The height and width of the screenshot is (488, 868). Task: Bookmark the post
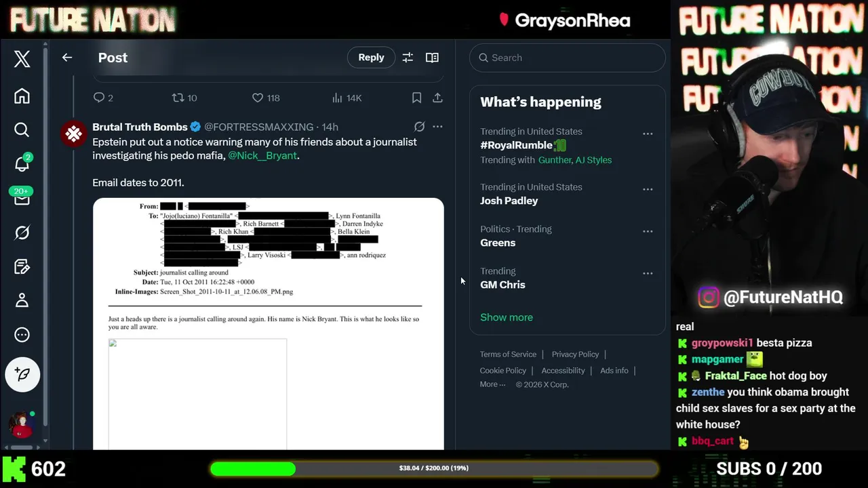(x=416, y=98)
